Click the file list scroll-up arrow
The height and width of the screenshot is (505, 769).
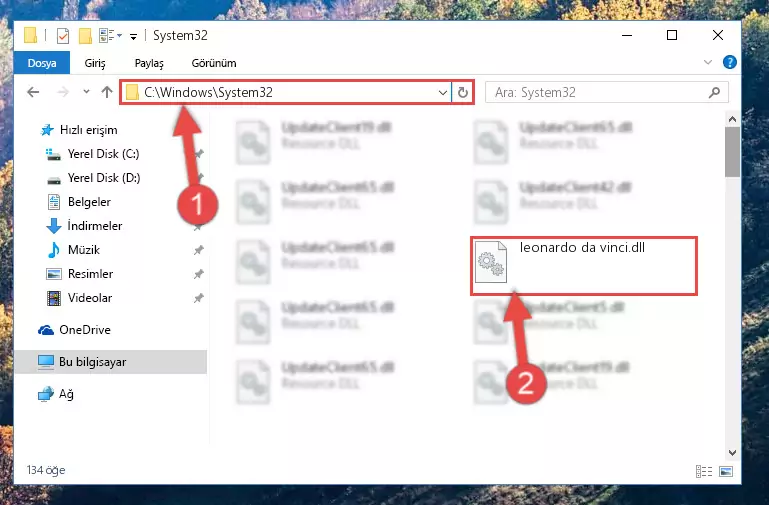point(732,119)
